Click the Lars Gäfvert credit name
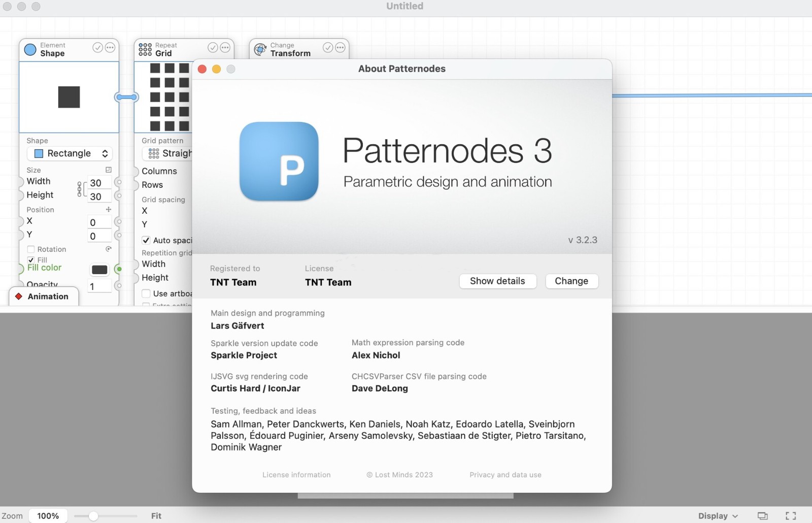812x523 pixels. point(238,325)
